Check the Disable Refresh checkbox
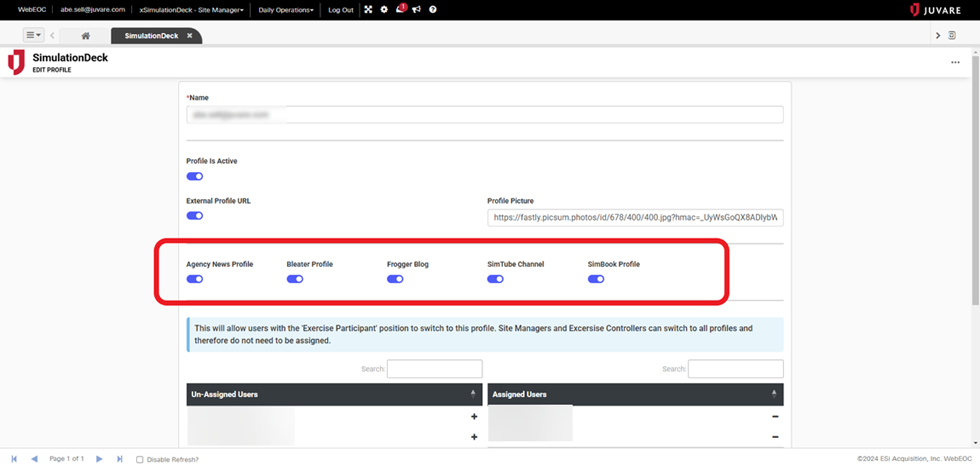Viewport: 980px width, 466px height. pyautogui.click(x=140, y=460)
